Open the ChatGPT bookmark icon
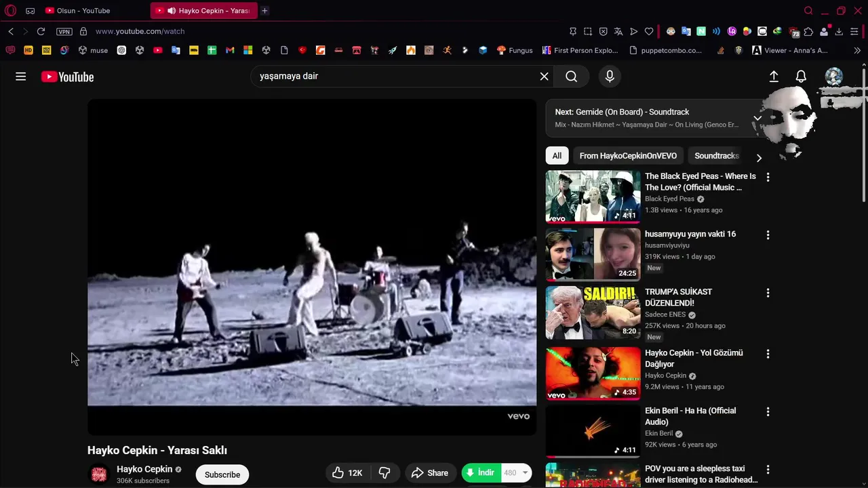The height and width of the screenshot is (488, 868). 121,50
